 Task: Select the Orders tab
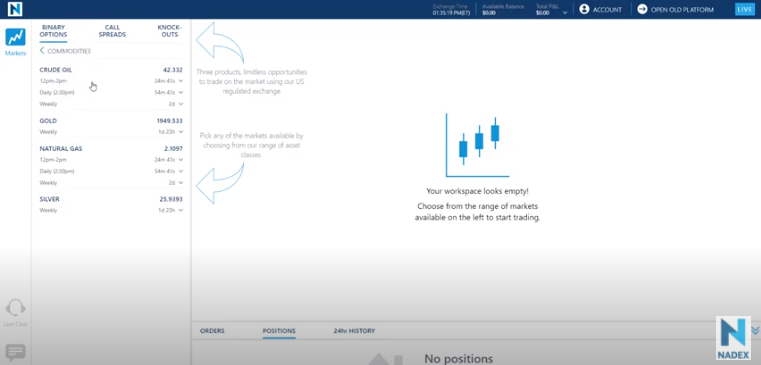(x=212, y=331)
